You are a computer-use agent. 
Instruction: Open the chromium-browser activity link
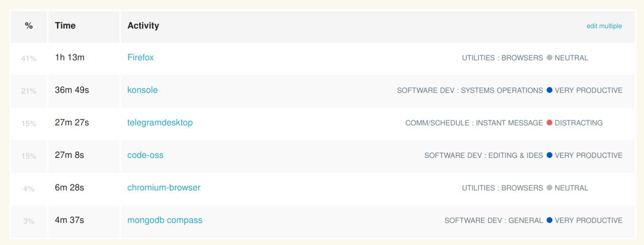[164, 188]
